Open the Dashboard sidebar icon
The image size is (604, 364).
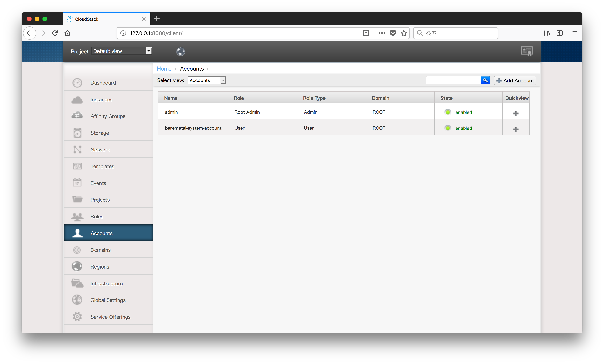(x=77, y=83)
